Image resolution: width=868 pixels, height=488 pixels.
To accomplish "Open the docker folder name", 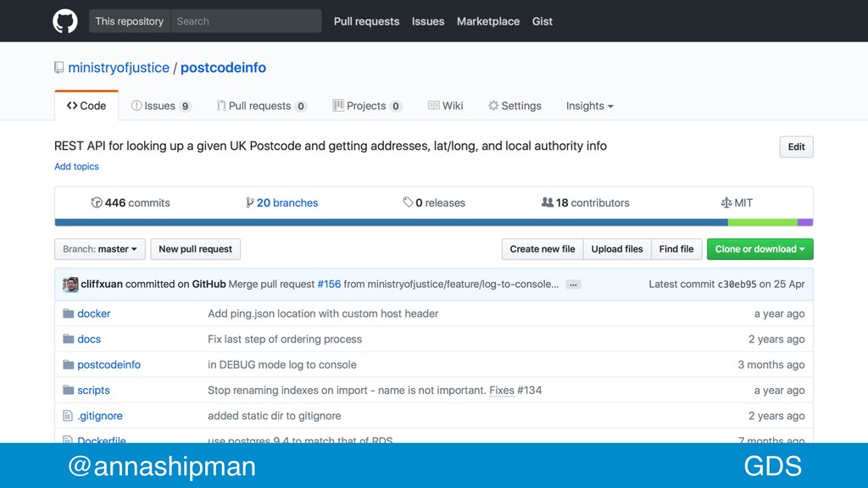I will pyautogui.click(x=93, y=313).
